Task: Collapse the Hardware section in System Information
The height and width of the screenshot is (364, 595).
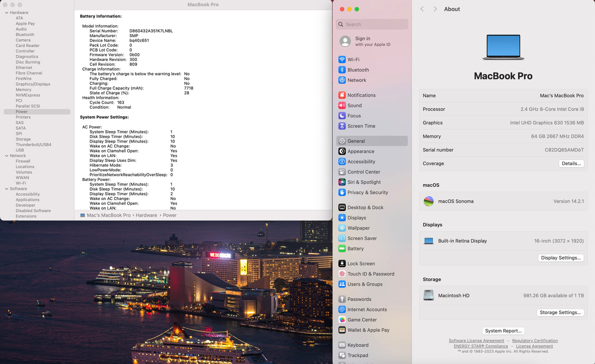Action: [7, 13]
